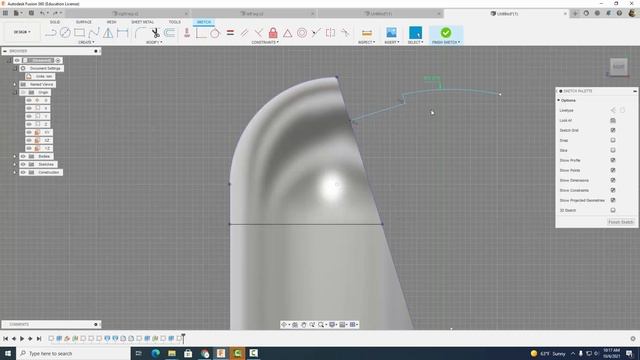Viewport: 640px width, 360px height.
Task: Apply the Curvature constraint
Action: [345, 33]
